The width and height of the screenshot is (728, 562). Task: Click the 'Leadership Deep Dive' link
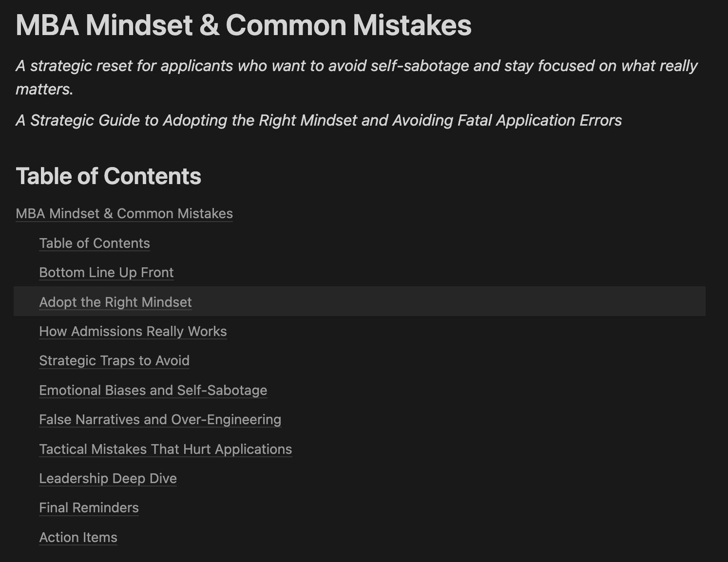108,479
